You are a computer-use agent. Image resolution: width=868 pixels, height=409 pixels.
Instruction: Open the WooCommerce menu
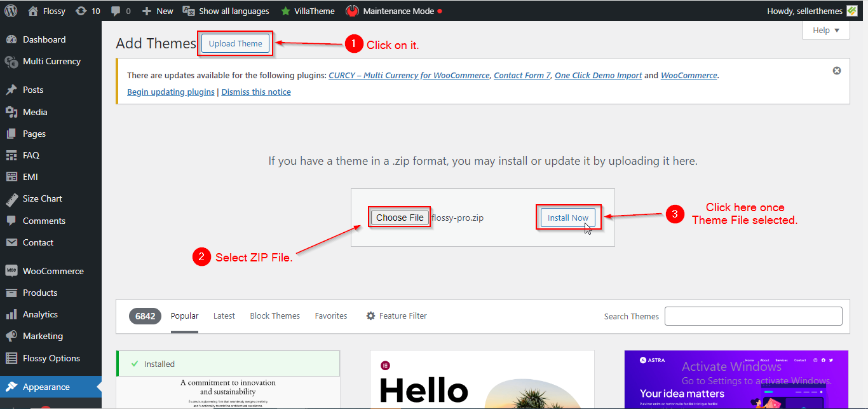(51, 271)
